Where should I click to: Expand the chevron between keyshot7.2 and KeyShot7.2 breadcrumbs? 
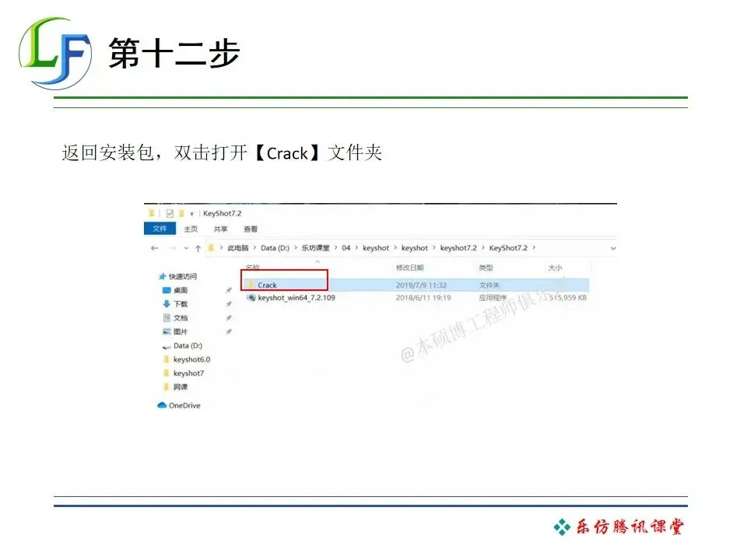click(x=483, y=247)
